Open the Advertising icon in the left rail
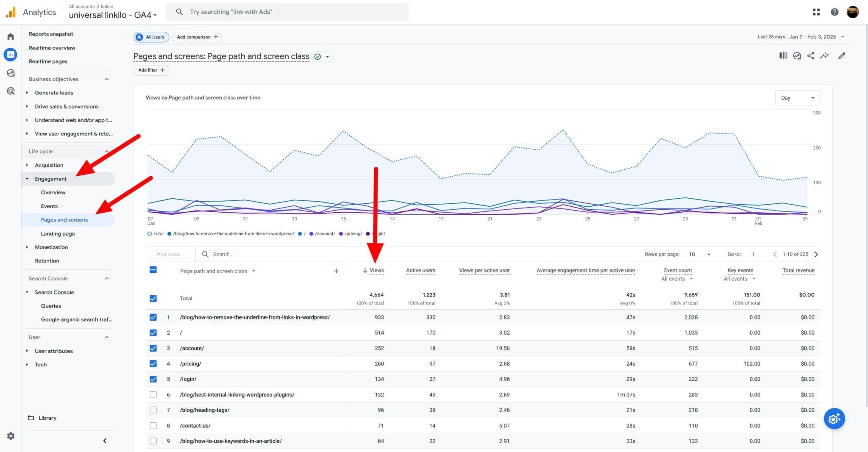 pyautogui.click(x=10, y=91)
